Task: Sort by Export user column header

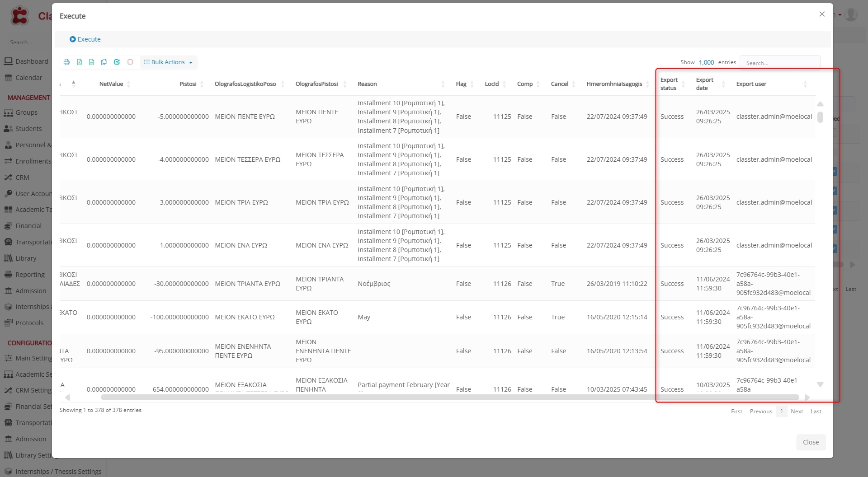Action: pyautogui.click(x=751, y=84)
